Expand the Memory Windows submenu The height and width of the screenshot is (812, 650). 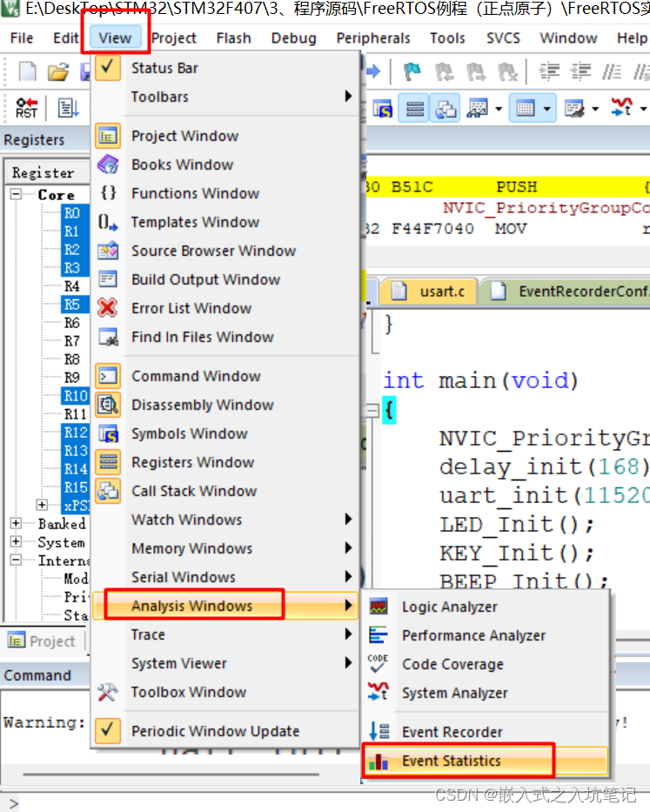point(225,549)
